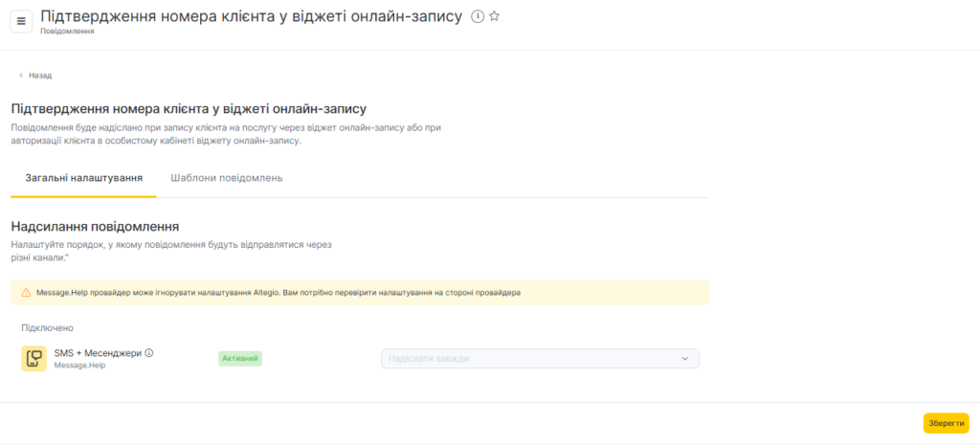The image size is (980, 445).
Task: Switch to the Загальні налаштування tab
Action: [83, 178]
